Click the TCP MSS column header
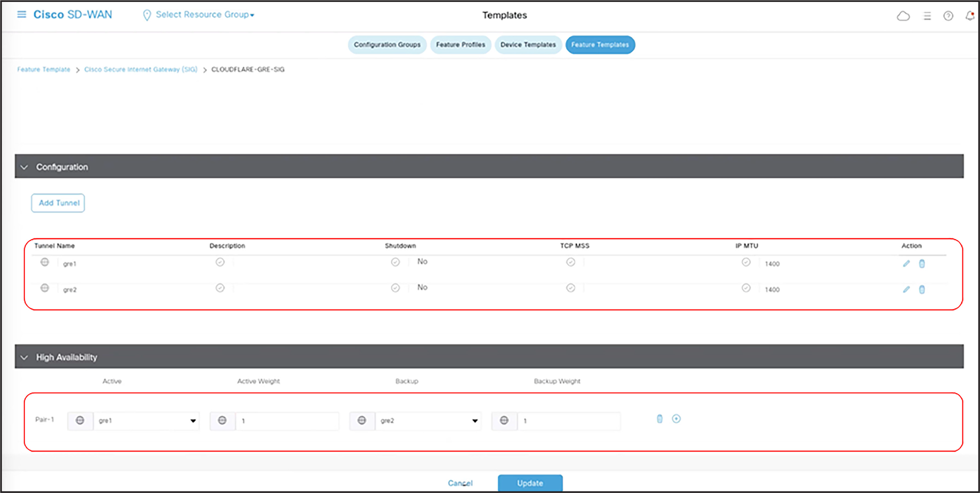The width and height of the screenshot is (980, 493). [x=574, y=246]
